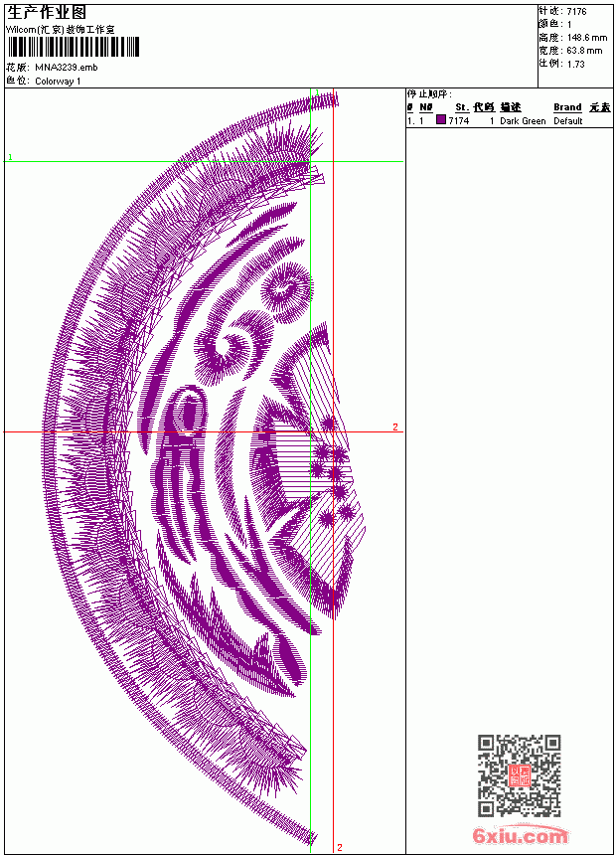Click the Brand column header
The image size is (616, 855).
[x=567, y=107]
